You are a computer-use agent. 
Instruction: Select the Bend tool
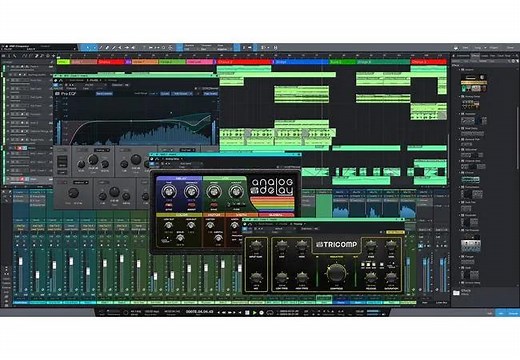[127, 48]
